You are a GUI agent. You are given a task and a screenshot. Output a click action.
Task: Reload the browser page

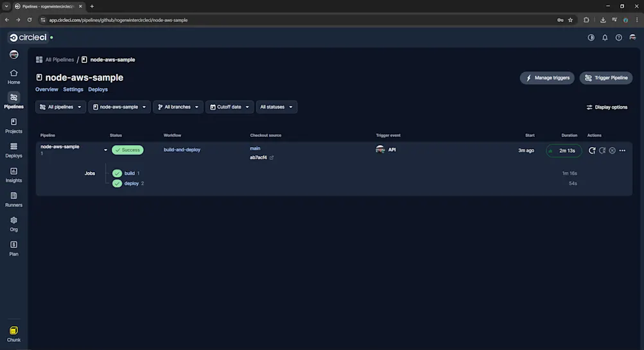pyautogui.click(x=30, y=20)
